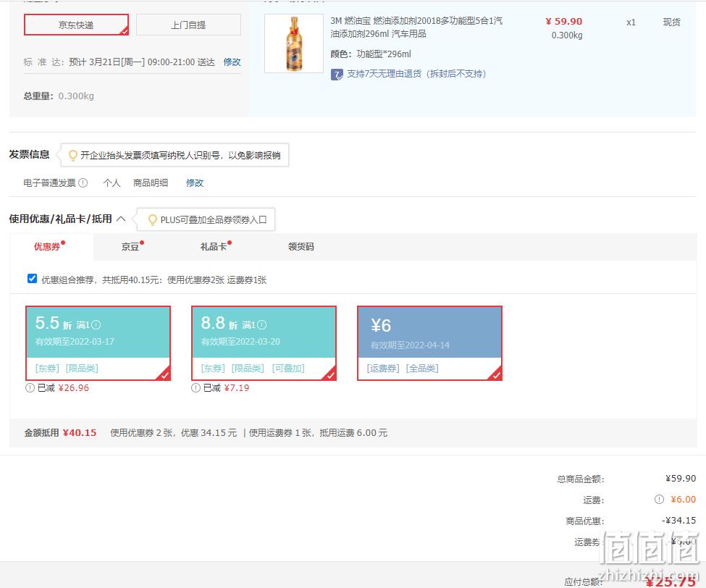Open the 3M 燃油宝 product title link
Image resolution: width=706 pixels, height=588 pixels.
[416, 27]
